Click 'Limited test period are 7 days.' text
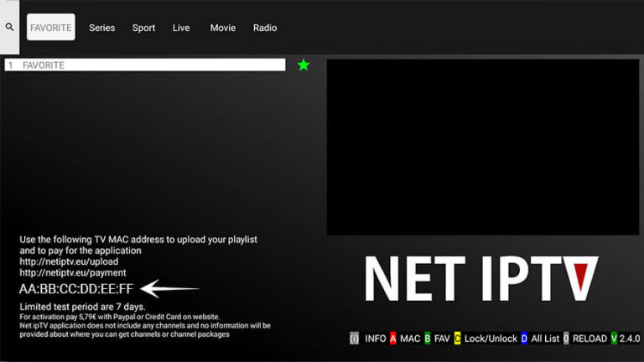This screenshot has height=362, width=644. (x=82, y=307)
